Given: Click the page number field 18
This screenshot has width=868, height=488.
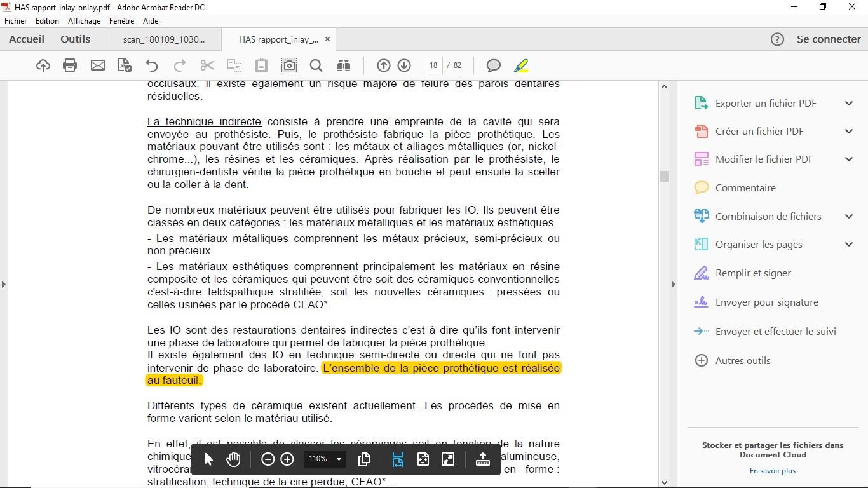Looking at the screenshot, I should coord(433,65).
